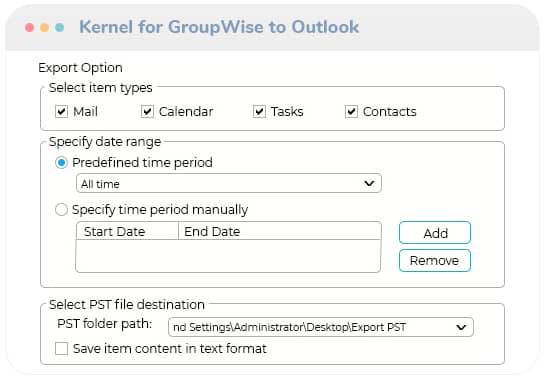Select Predefined time period radio button
This screenshot has height=380, width=545.
62,162
